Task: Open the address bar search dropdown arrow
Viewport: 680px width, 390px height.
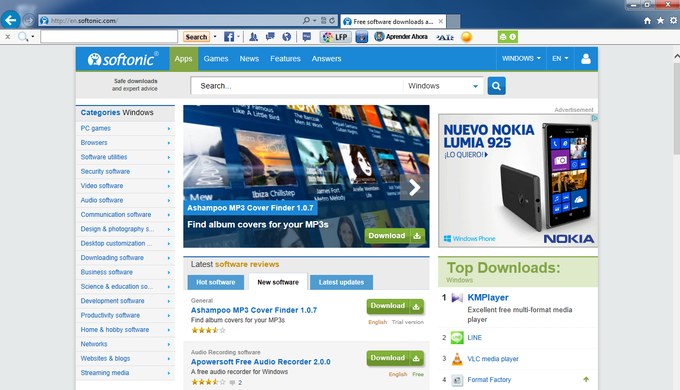Action: point(314,20)
